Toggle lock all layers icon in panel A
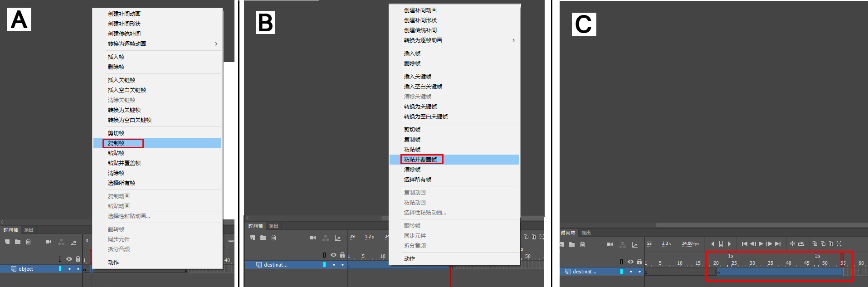 coord(78,259)
